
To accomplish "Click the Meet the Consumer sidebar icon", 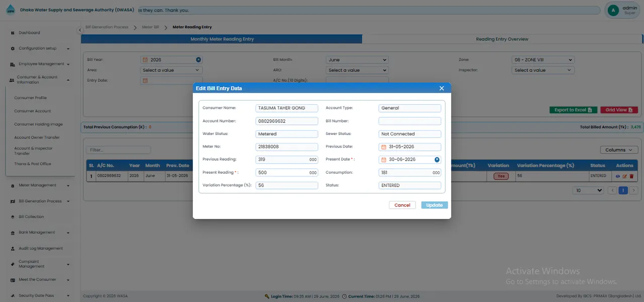I will tap(14, 280).
